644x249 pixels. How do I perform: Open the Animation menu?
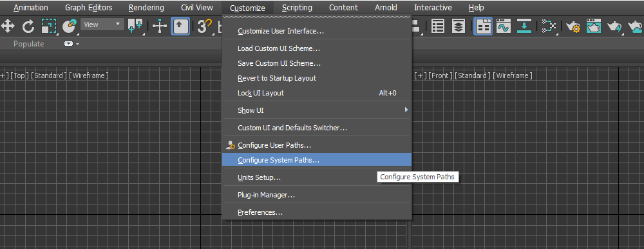click(31, 7)
